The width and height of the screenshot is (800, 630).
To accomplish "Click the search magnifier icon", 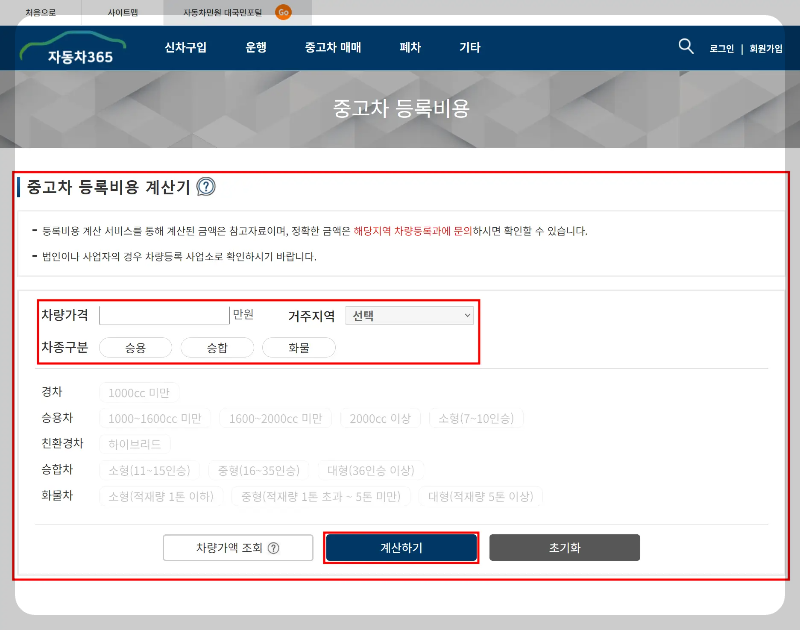I will tap(686, 46).
